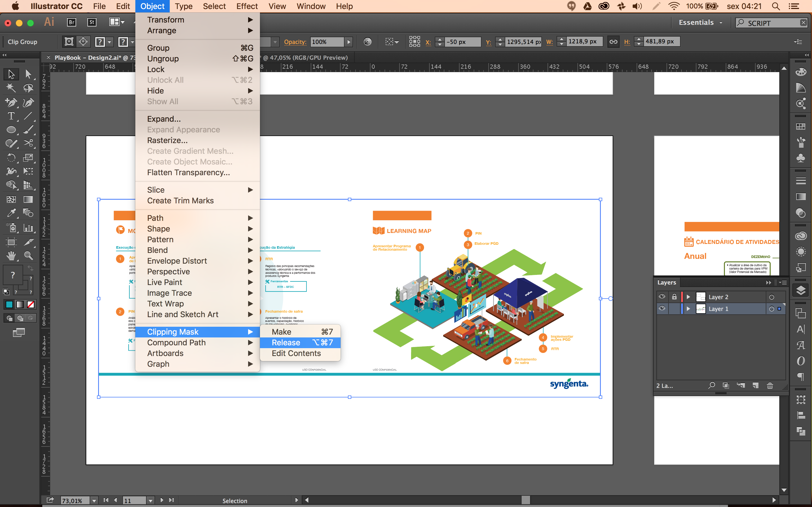The height and width of the screenshot is (507, 812).
Task: Expand Layer 1 disclosure triangle
Action: point(688,308)
